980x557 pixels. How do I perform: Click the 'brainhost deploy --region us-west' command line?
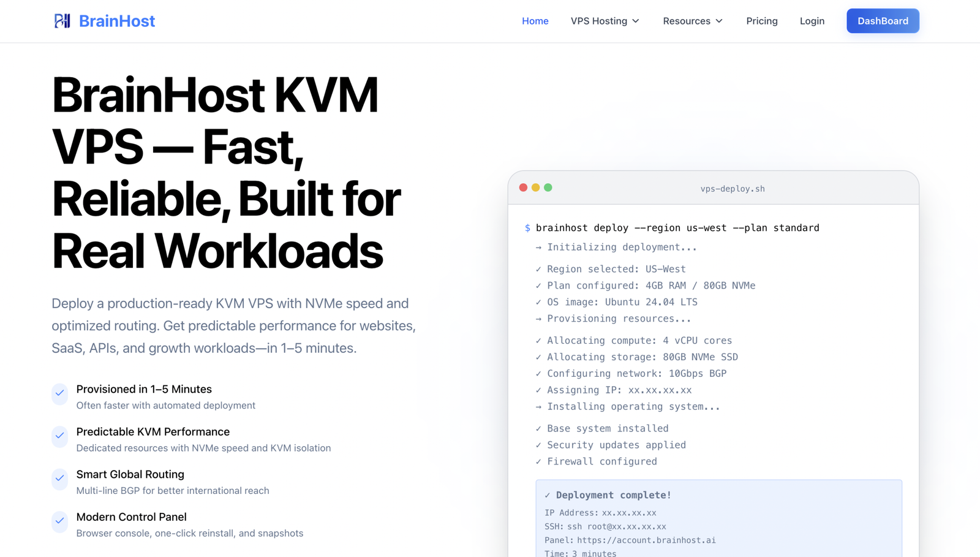pos(677,228)
